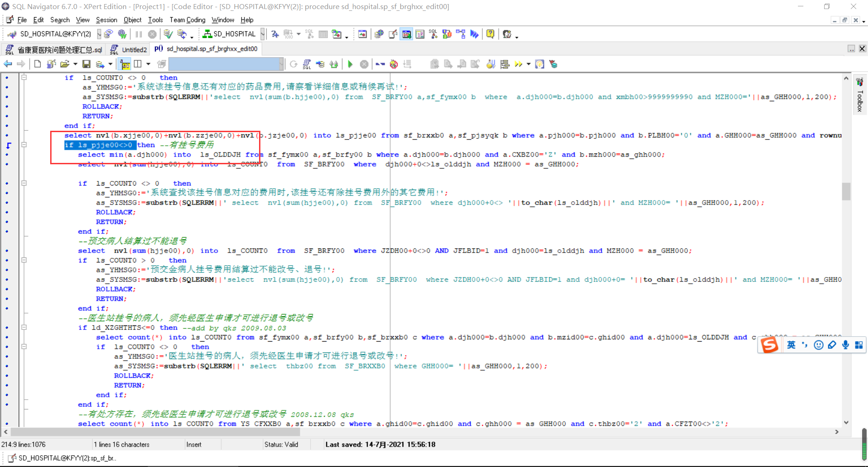Collapse the 'if ls_pjje00<>0' code block
The image size is (868, 467).
pos(24,145)
